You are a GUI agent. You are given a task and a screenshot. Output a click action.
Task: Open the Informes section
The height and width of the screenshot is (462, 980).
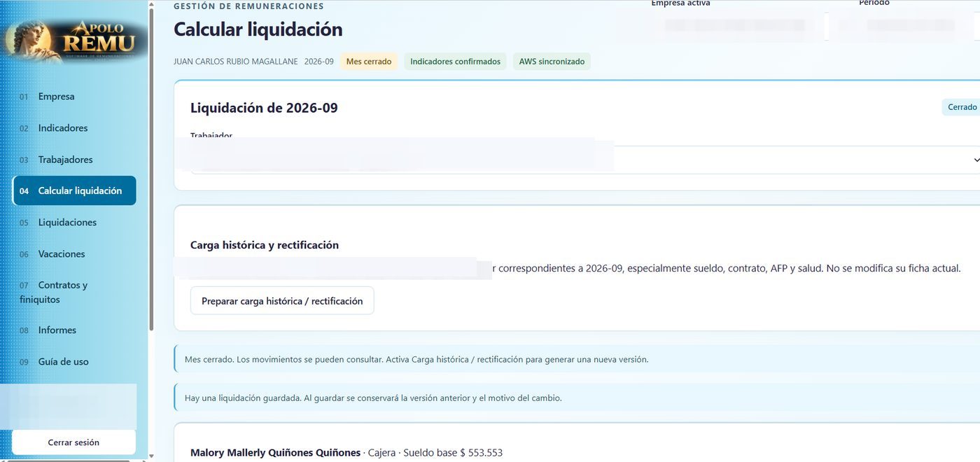57,330
